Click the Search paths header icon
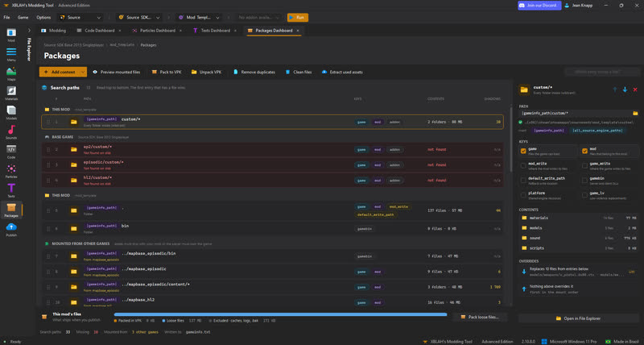Screen dimensions: 644x345 44,88
